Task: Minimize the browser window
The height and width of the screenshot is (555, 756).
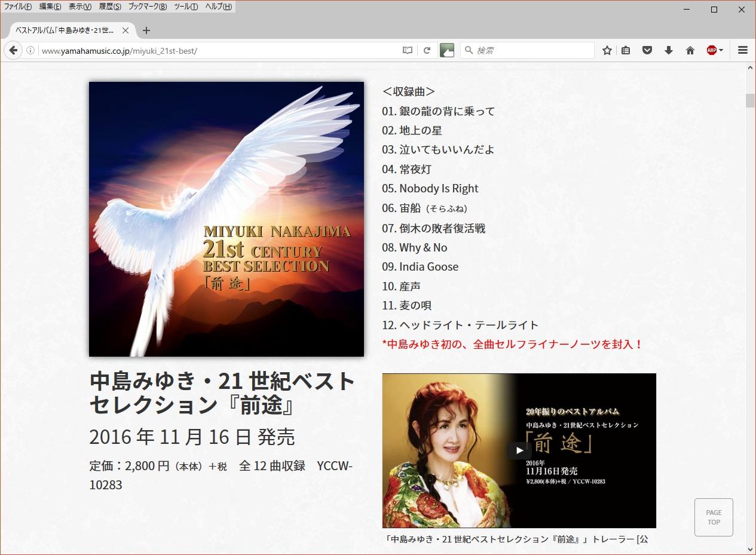Action: pyautogui.click(x=687, y=10)
